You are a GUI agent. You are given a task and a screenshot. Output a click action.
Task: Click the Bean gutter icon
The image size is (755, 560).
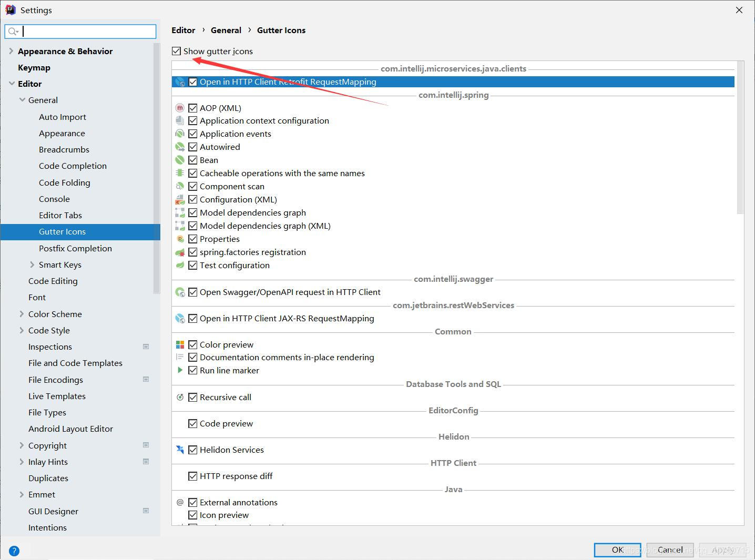point(180,160)
